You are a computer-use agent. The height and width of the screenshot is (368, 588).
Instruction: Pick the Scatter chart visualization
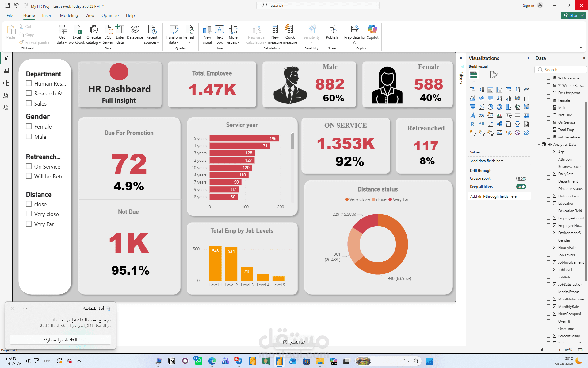482,107
